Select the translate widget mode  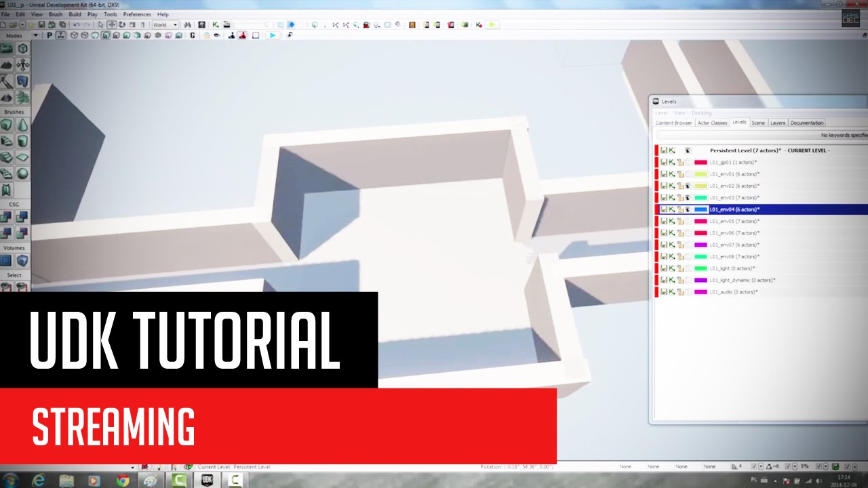[x=112, y=25]
